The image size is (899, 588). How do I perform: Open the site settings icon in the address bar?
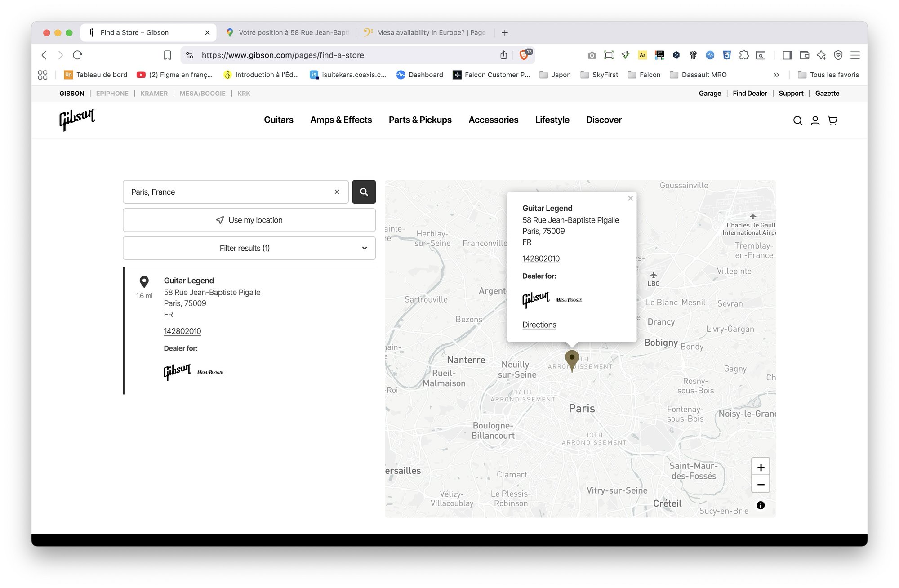pos(190,55)
